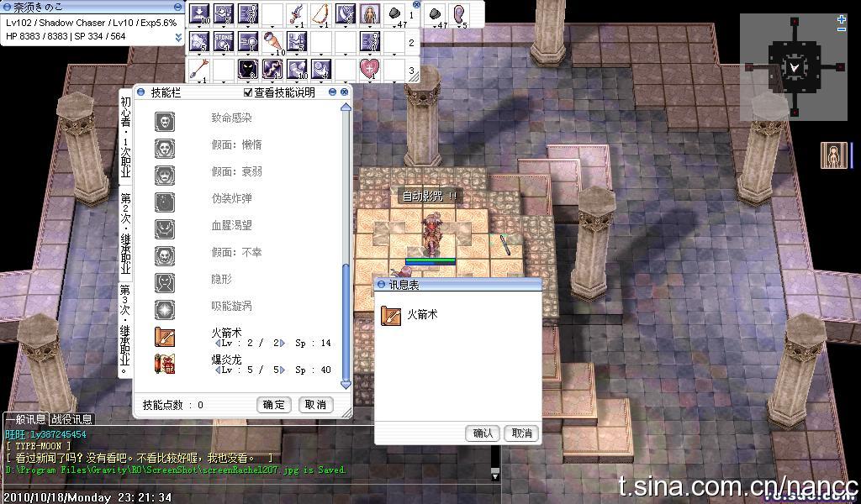Click the screenRachel207.jpg saved message

pyautogui.click(x=176, y=470)
